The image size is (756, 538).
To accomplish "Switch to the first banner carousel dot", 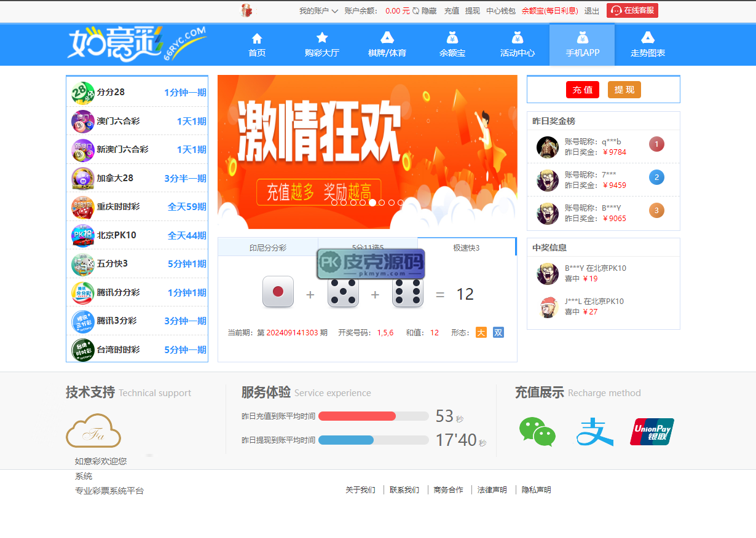I will tap(334, 203).
